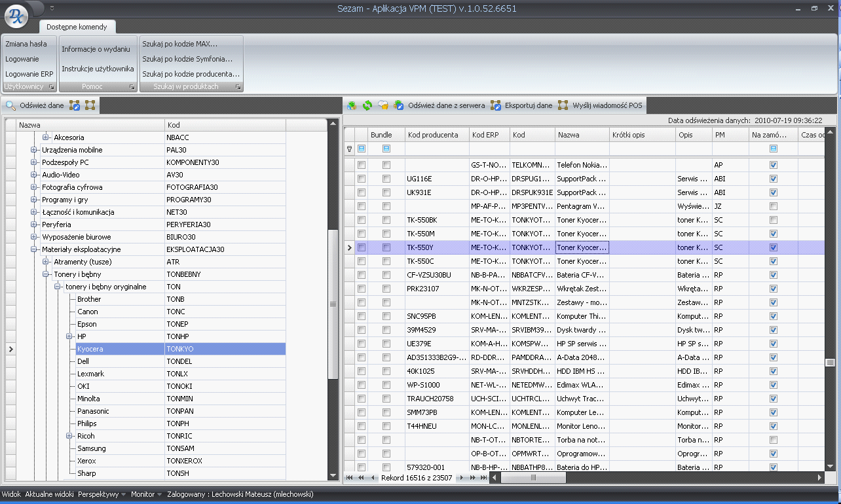Image resolution: width=841 pixels, height=504 pixels.
Task: Click the yellow folder icon in grid toolbar
Action: click(383, 105)
